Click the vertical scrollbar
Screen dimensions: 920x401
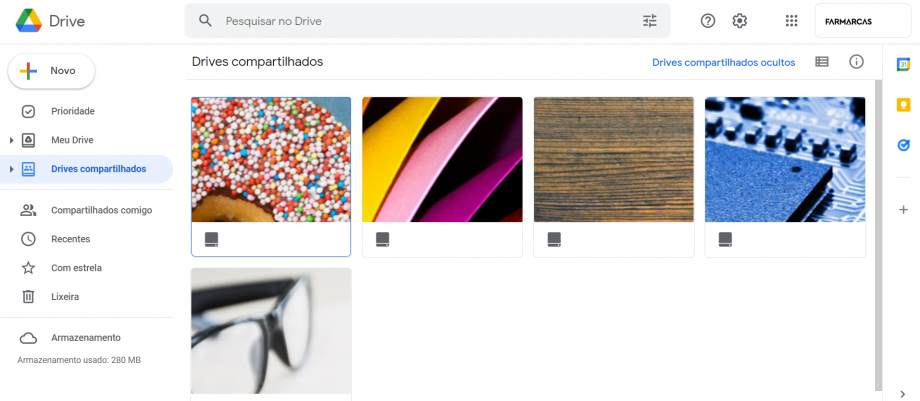[x=878, y=230]
